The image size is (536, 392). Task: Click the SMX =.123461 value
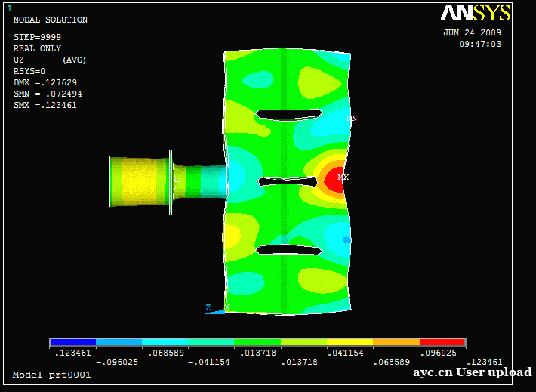click(x=45, y=105)
